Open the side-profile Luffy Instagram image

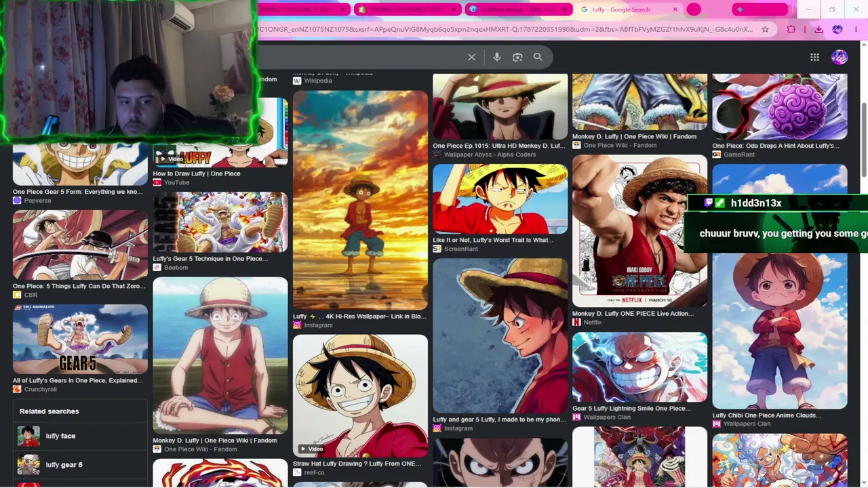pyautogui.click(x=500, y=335)
